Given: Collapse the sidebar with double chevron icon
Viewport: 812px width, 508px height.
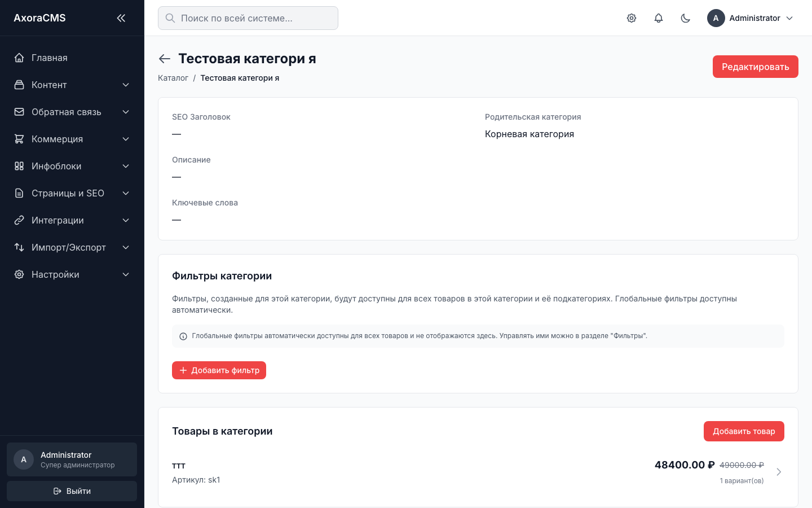Looking at the screenshot, I should [121, 18].
